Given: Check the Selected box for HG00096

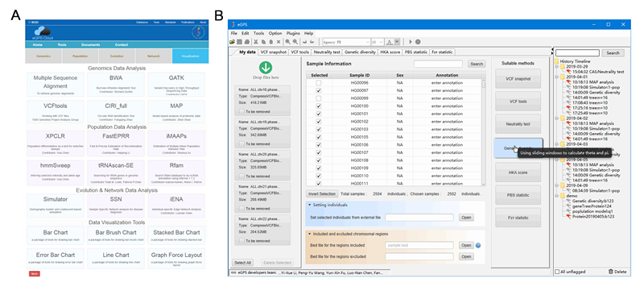Looking at the screenshot, I should (x=318, y=83).
